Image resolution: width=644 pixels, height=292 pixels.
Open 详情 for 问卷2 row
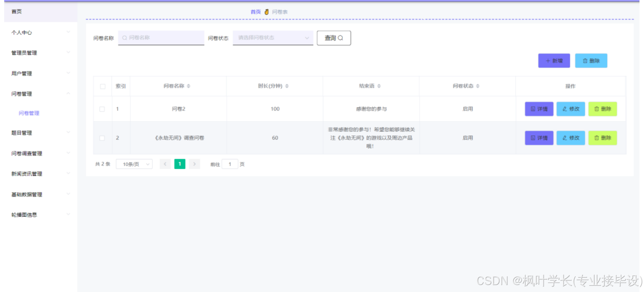(539, 109)
